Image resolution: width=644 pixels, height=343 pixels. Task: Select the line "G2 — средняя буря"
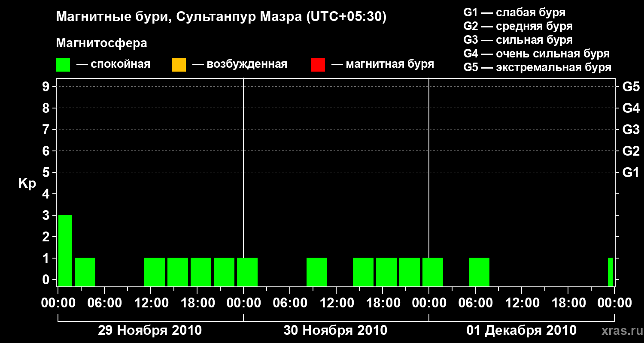click(x=518, y=26)
